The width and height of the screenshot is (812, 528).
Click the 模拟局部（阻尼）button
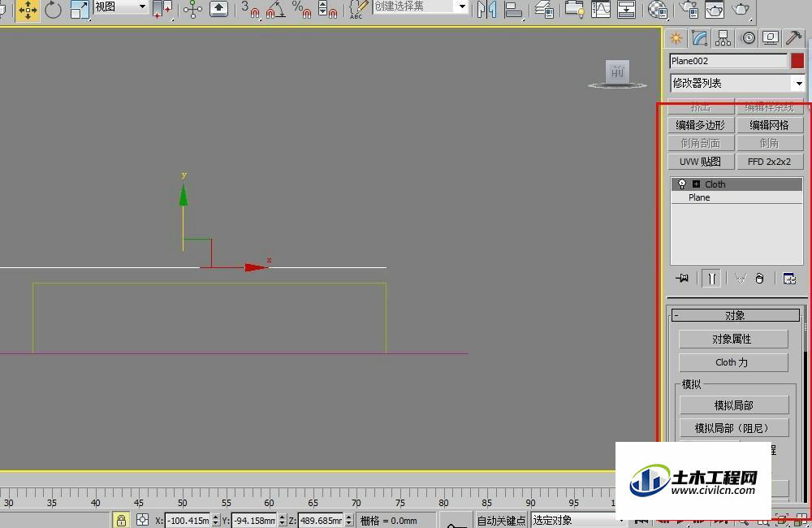pyautogui.click(x=734, y=428)
